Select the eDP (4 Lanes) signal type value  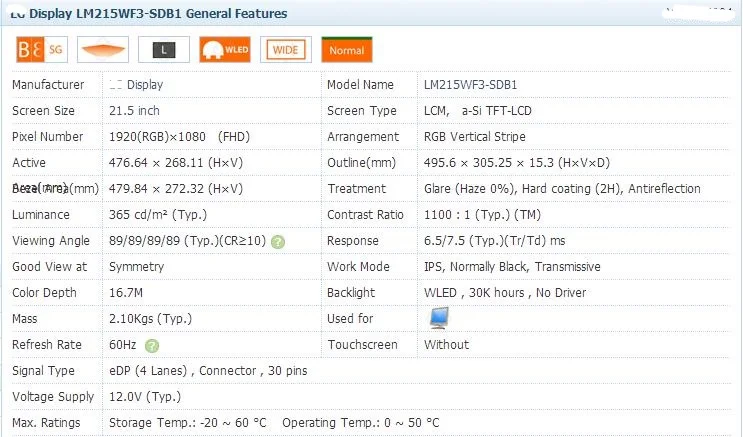(x=208, y=371)
